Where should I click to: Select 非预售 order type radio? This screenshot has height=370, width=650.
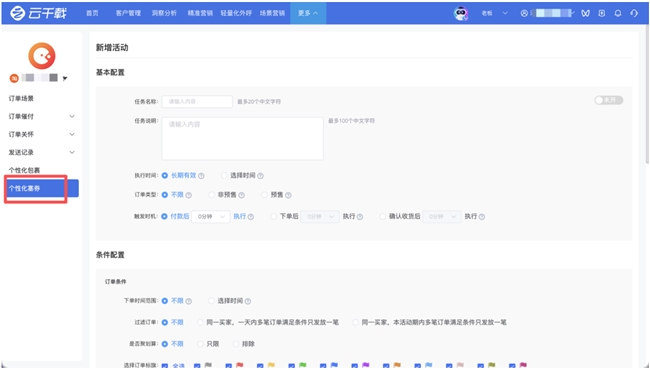(211, 195)
